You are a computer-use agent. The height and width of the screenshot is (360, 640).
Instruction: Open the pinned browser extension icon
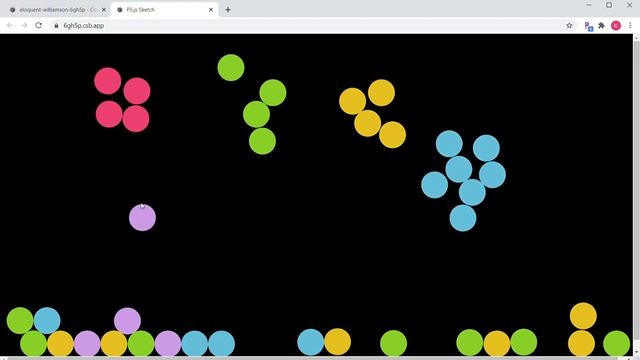click(589, 26)
